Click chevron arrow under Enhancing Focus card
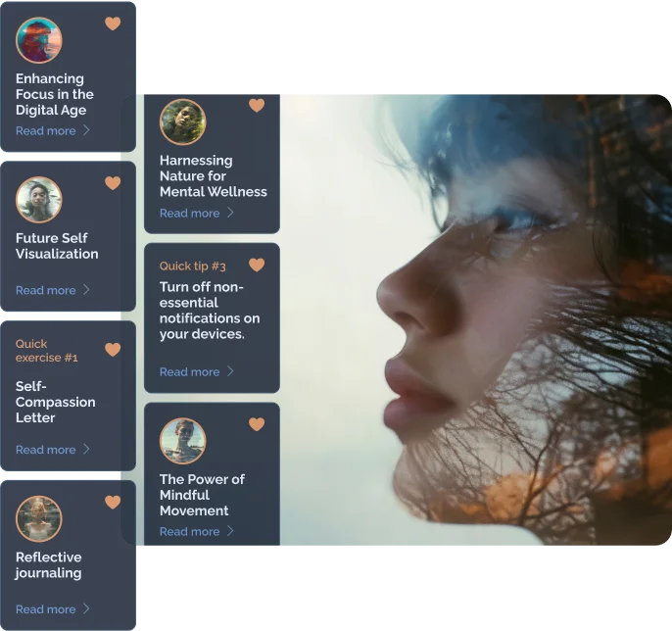The width and height of the screenshot is (672, 631). (86, 130)
